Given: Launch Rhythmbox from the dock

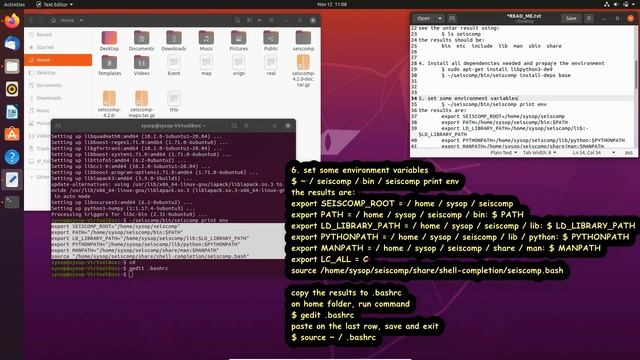Looking at the screenshot, I should pyautogui.click(x=12, y=89).
